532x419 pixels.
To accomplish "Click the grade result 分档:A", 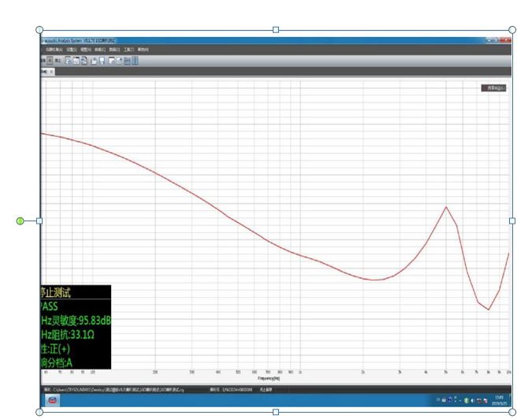I will click(x=60, y=363).
